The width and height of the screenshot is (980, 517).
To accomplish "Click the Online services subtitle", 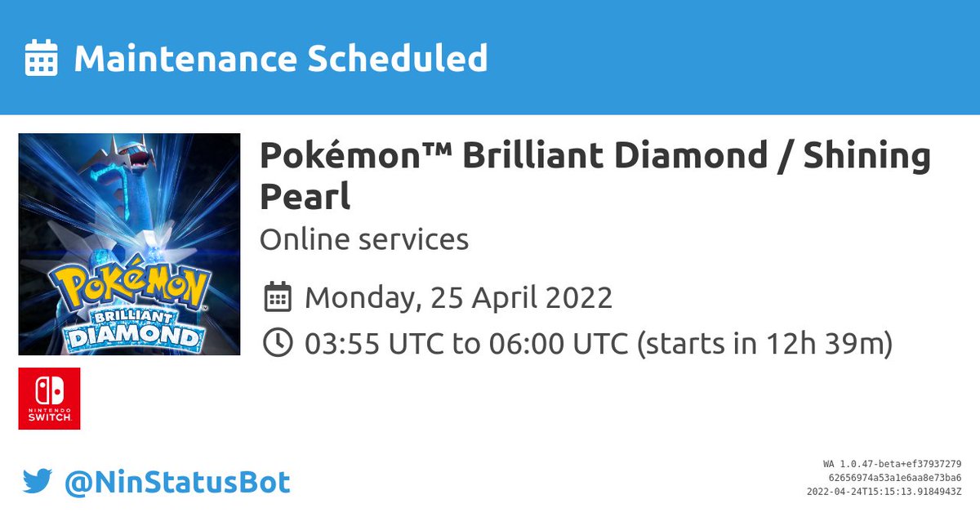I will (x=363, y=239).
